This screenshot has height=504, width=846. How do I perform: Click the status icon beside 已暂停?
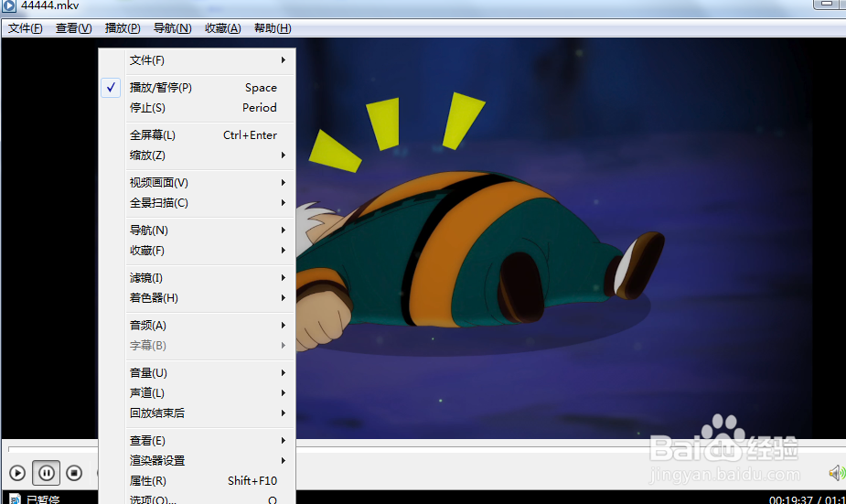click(x=16, y=499)
